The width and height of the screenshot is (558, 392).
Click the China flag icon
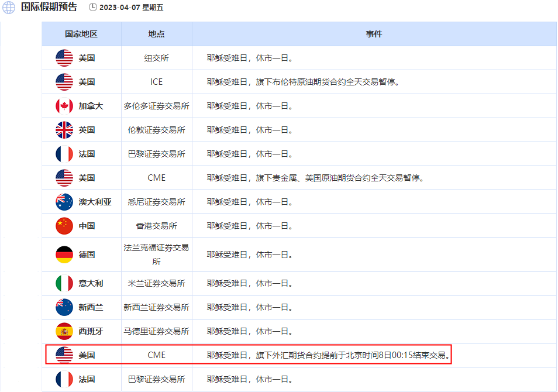(x=64, y=226)
